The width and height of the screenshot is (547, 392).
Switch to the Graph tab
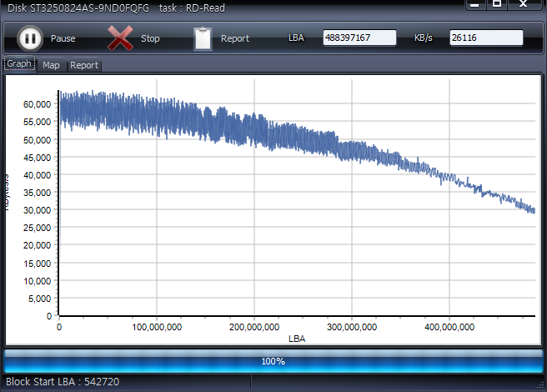coord(19,64)
